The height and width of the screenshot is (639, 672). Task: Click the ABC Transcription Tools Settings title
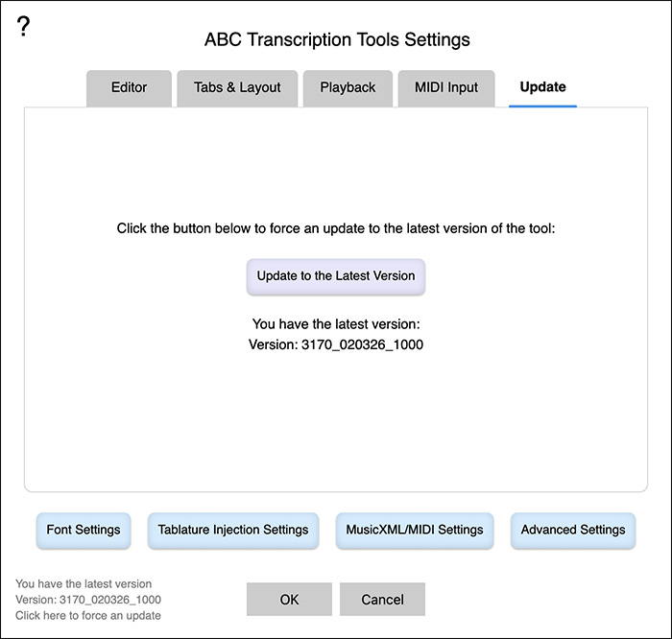coord(337,40)
